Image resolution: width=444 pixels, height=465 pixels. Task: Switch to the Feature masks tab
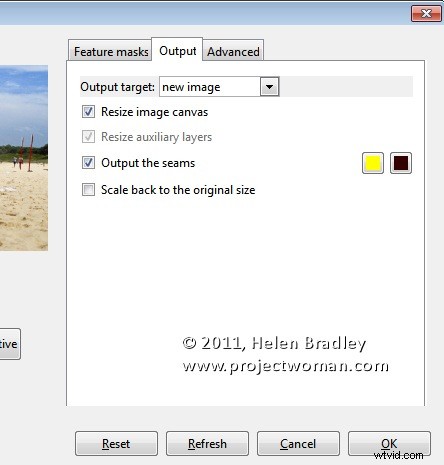pyautogui.click(x=110, y=51)
